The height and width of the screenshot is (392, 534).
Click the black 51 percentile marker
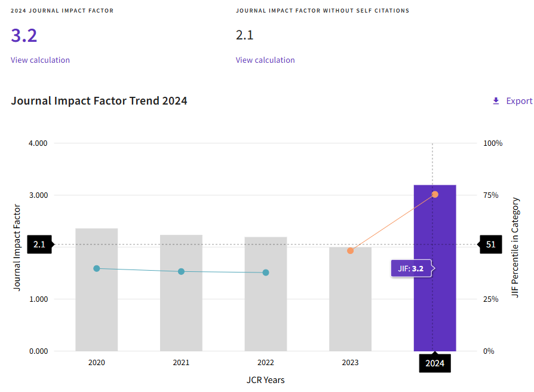click(x=491, y=244)
